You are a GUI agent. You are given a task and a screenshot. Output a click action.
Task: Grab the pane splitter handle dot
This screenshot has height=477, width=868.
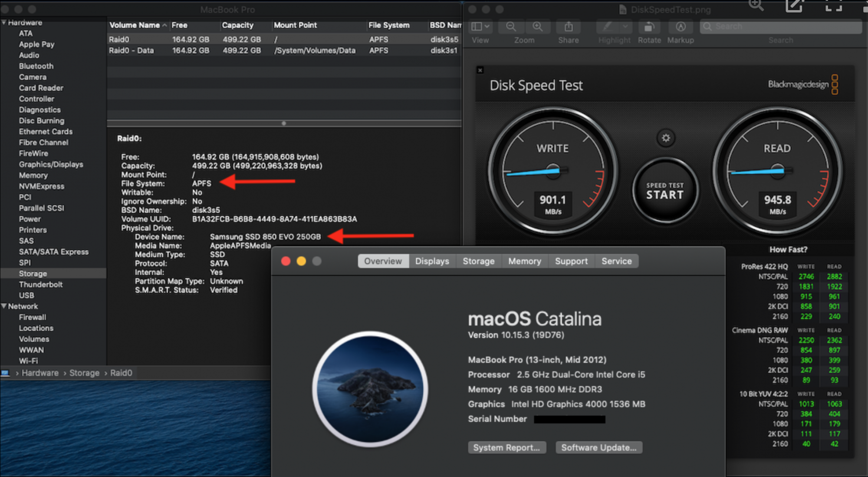pos(284,123)
